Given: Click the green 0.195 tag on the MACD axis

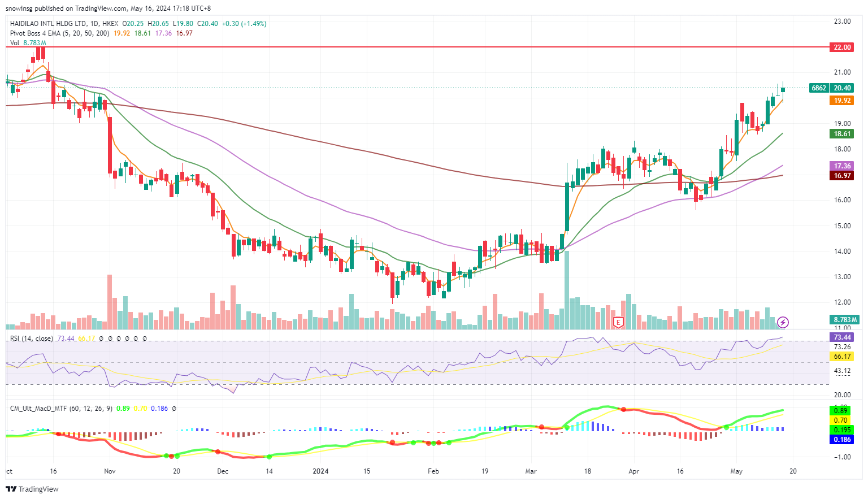Looking at the screenshot, I should [842, 429].
